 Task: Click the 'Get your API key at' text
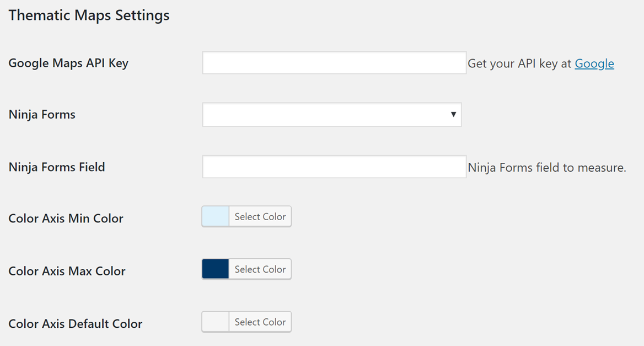[519, 63]
